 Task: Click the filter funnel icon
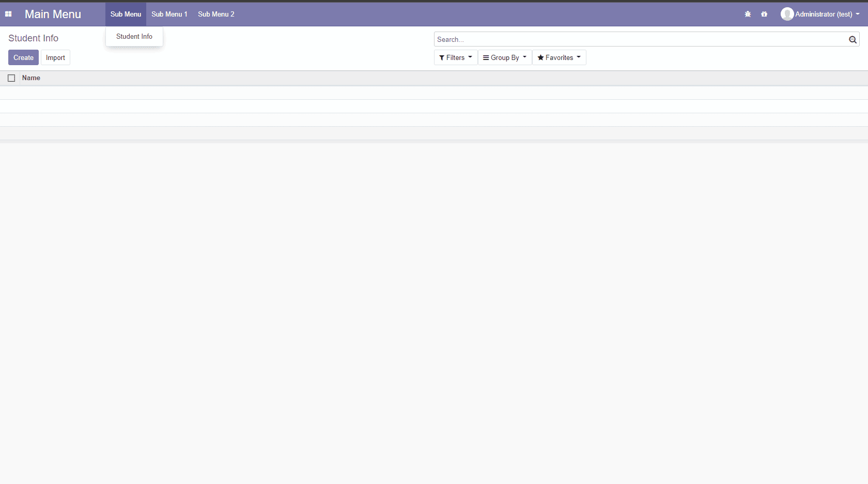pyautogui.click(x=442, y=57)
